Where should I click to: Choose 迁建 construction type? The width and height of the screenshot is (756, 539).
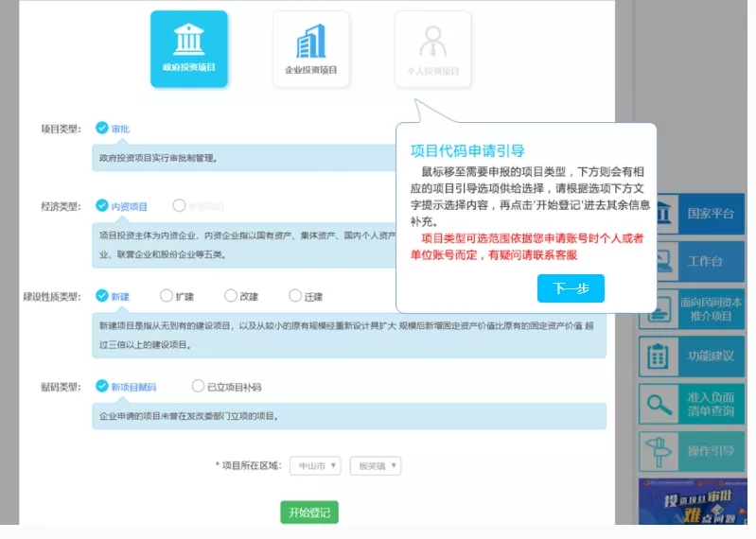click(x=306, y=296)
